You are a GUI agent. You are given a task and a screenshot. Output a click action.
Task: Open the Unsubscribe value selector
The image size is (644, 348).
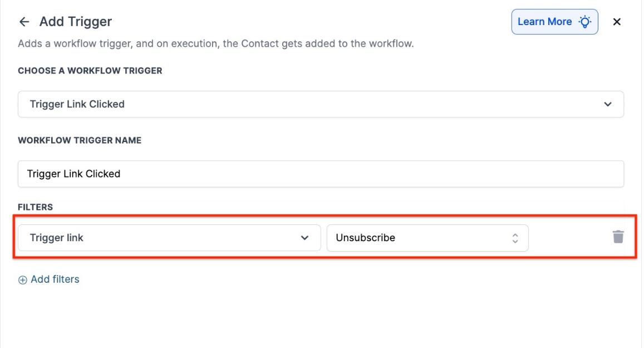[427, 238]
